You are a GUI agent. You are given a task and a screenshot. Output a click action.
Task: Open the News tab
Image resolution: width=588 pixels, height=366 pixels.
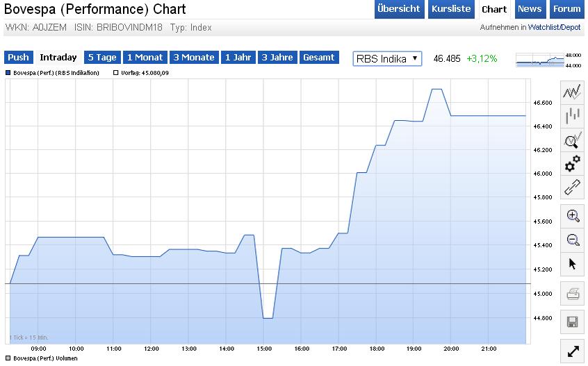coord(530,9)
